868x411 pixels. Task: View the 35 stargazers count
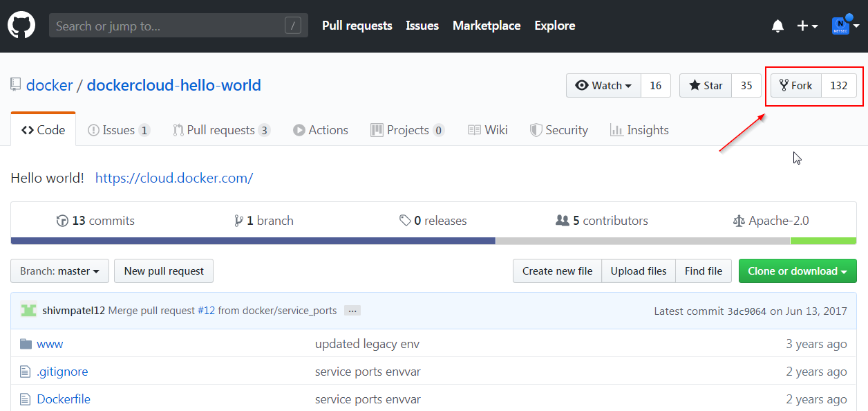(x=746, y=86)
